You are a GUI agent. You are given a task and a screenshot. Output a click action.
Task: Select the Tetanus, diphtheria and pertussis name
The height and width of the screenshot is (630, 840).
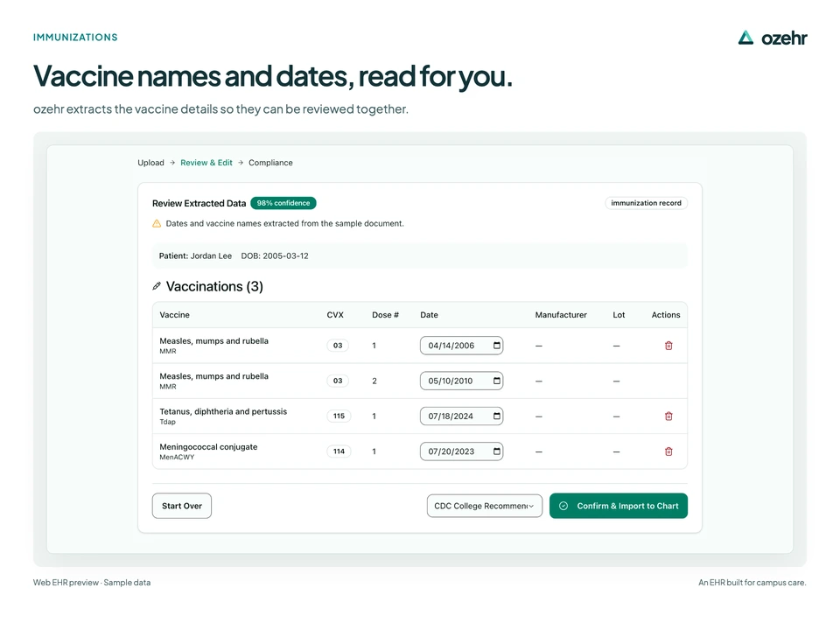[223, 411]
